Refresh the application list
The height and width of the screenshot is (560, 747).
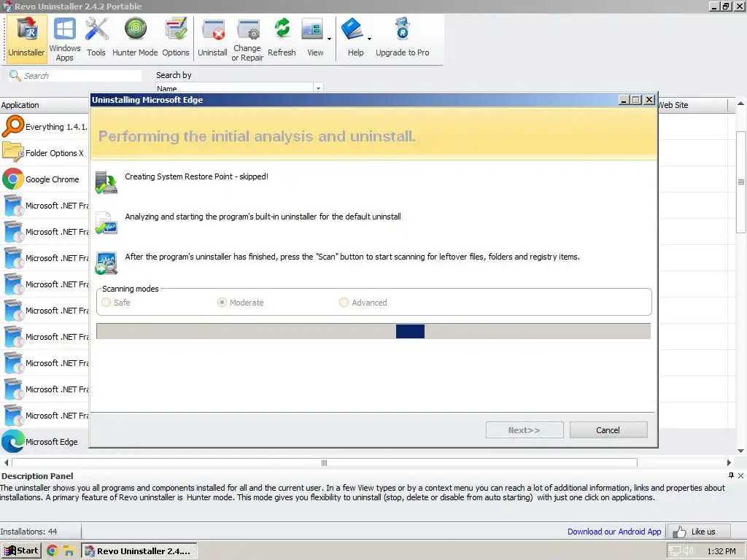[282, 38]
